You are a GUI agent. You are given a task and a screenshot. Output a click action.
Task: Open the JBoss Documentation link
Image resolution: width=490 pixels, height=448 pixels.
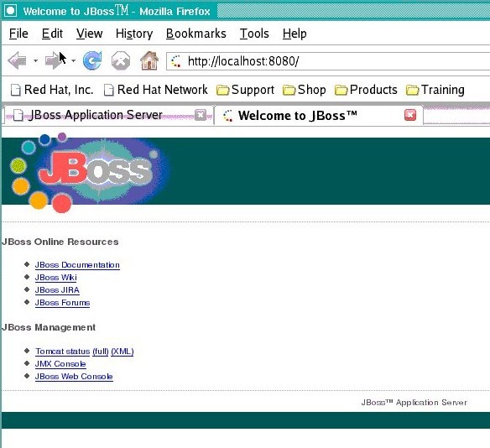coord(77,265)
